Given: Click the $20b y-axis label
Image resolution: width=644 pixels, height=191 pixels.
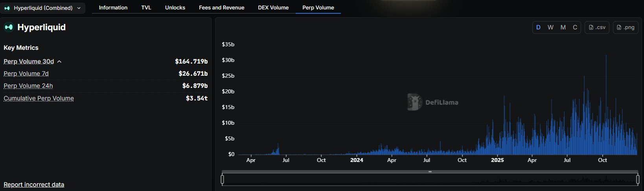Looking at the screenshot, I should point(228,91).
